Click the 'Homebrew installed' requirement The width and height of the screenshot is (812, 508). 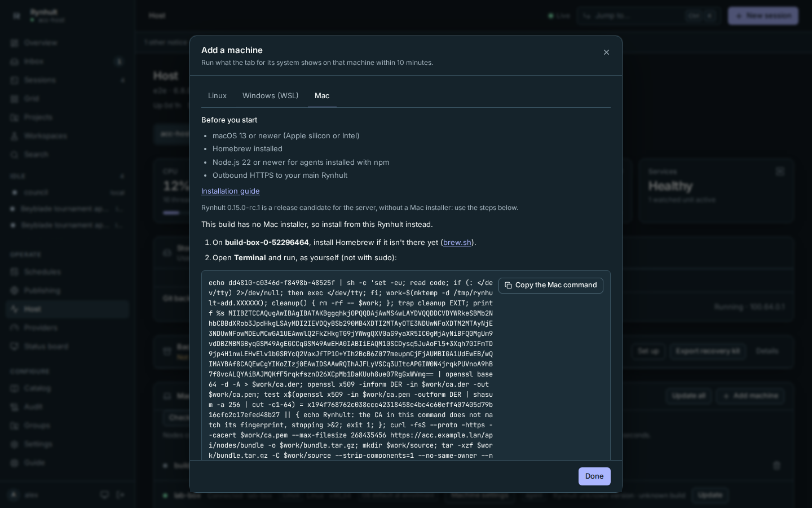pyautogui.click(x=248, y=149)
